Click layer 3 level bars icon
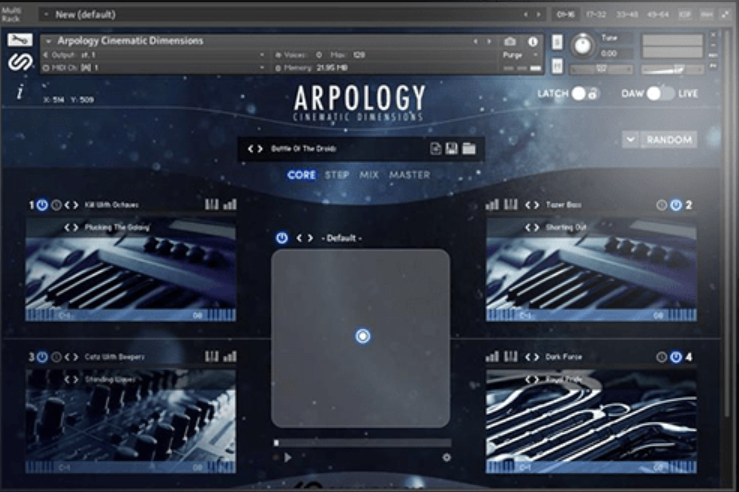This screenshot has height=492, width=739. pyautogui.click(x=230, y=356)
